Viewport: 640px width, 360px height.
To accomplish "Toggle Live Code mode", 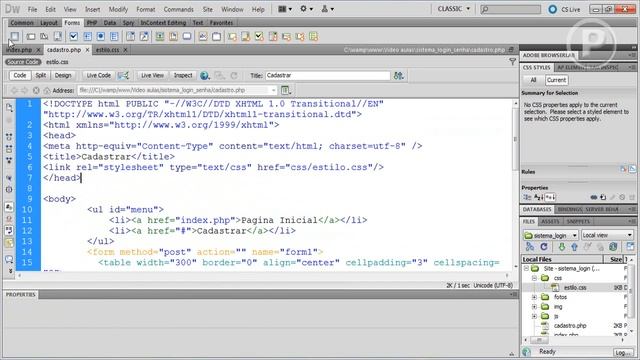I will coord(98,76).
